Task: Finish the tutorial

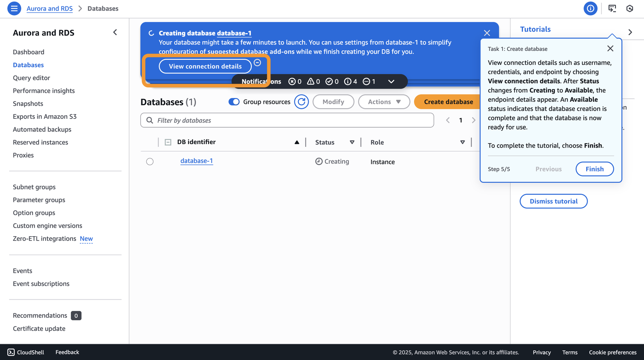Action: pyautogui.click(x=594, y=169)
